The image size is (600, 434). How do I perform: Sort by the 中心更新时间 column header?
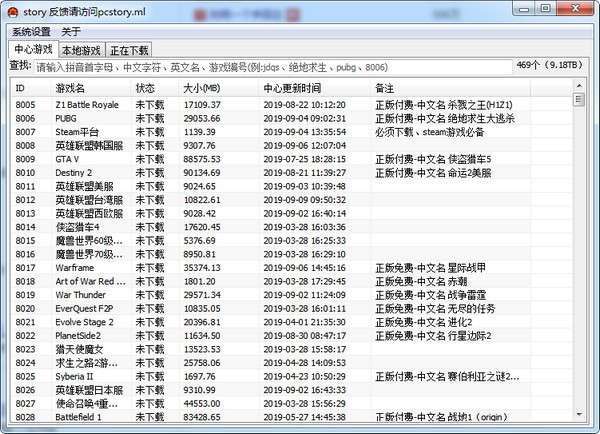click(x=314, y=88)
